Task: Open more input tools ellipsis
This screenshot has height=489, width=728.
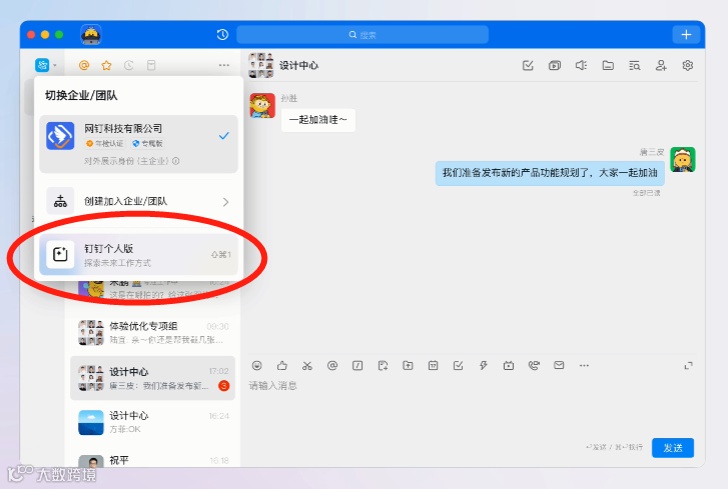Action: pos(584,365)
